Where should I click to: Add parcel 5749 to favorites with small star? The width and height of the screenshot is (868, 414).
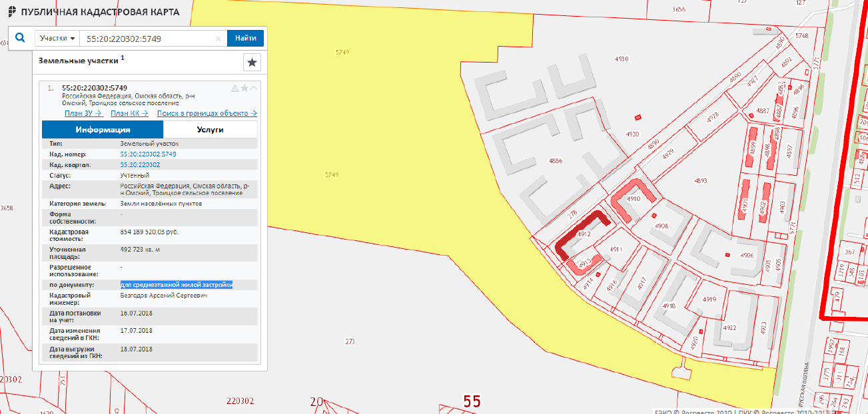pyautogui.click(x=244, y=88)
